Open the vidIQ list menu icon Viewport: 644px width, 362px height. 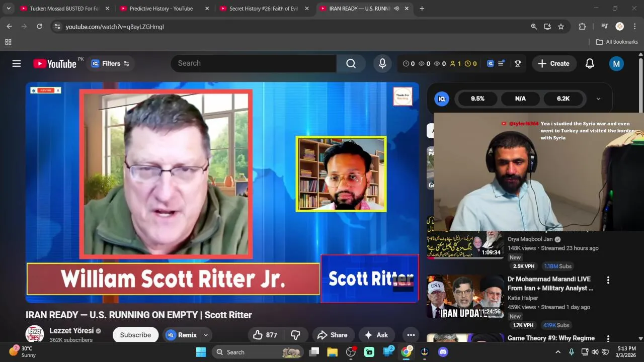tap(501, 63)
